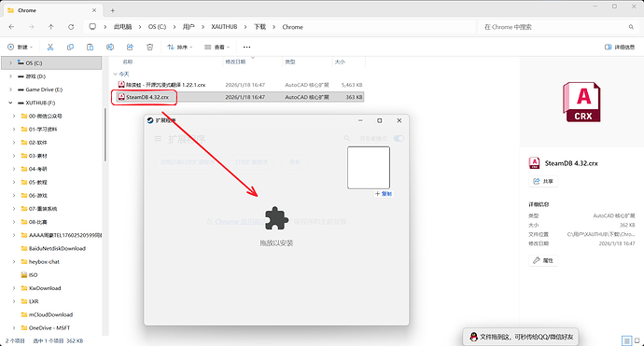Click the search magnifier icon in Explorer
The height and width of the screenshot is (346, 644).
[631, 27]
